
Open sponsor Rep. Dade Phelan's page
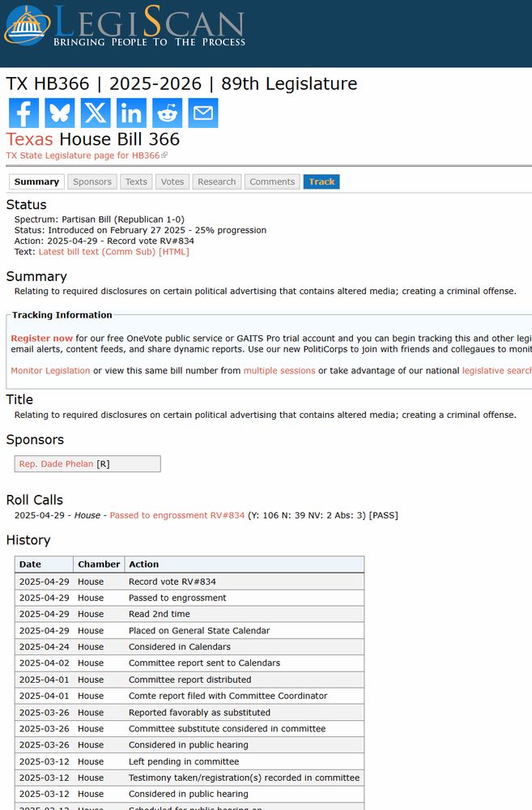57,464
